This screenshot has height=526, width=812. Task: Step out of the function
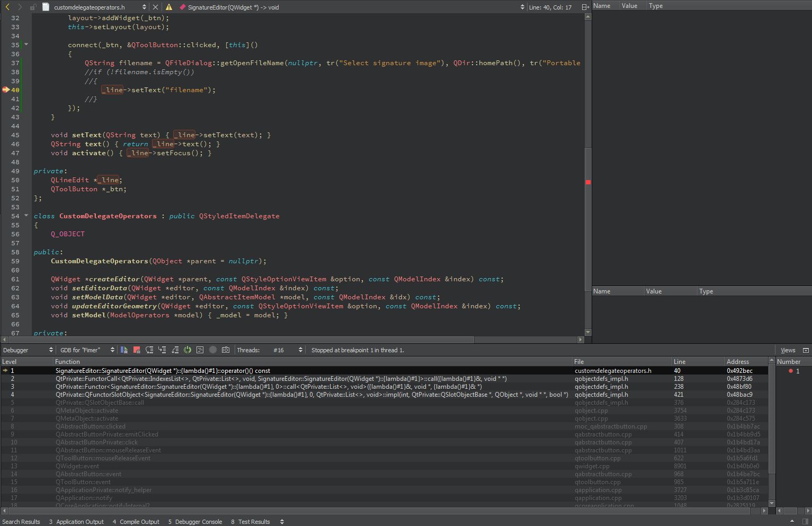175,350
